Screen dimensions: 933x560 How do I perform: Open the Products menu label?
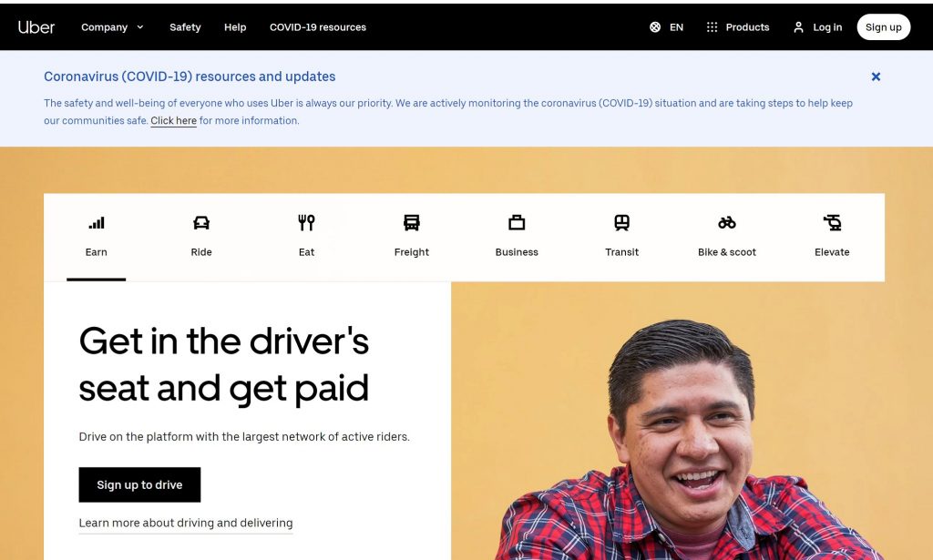click(747, 27)
